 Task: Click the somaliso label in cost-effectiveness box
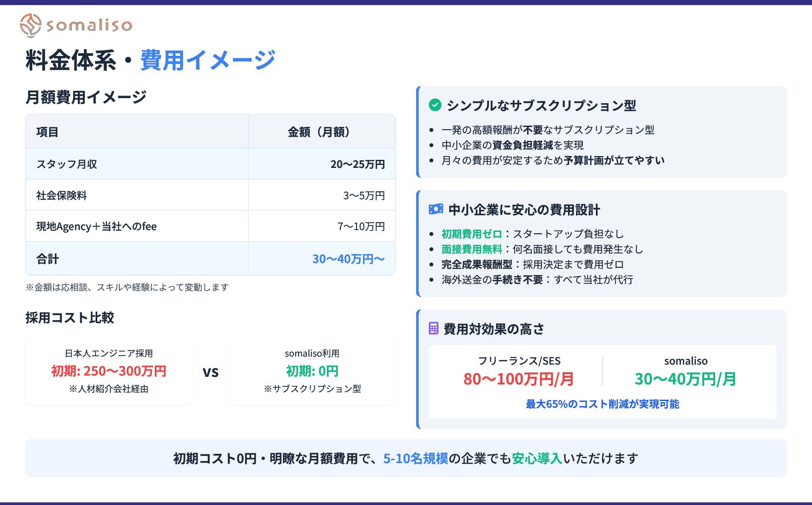pos(686,361)
